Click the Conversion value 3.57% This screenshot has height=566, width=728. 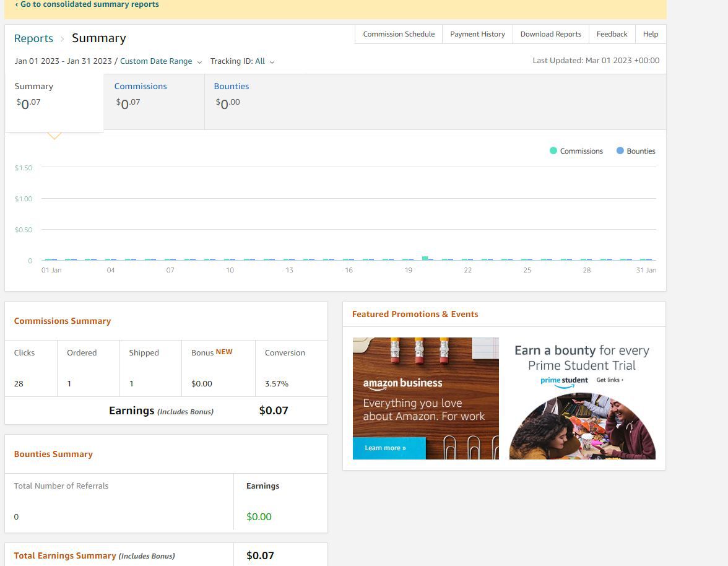click(277, 384)
